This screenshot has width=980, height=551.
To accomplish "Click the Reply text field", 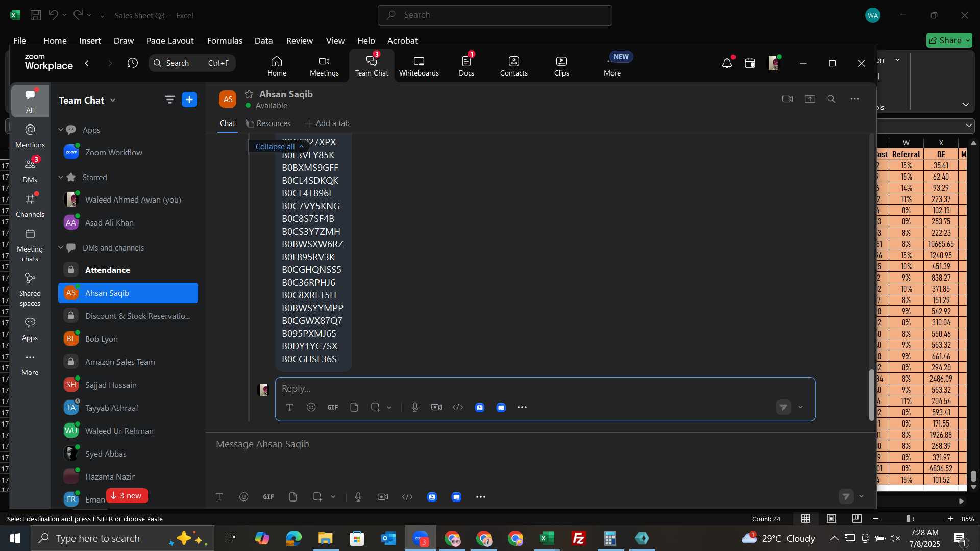I will click(545, 389).
